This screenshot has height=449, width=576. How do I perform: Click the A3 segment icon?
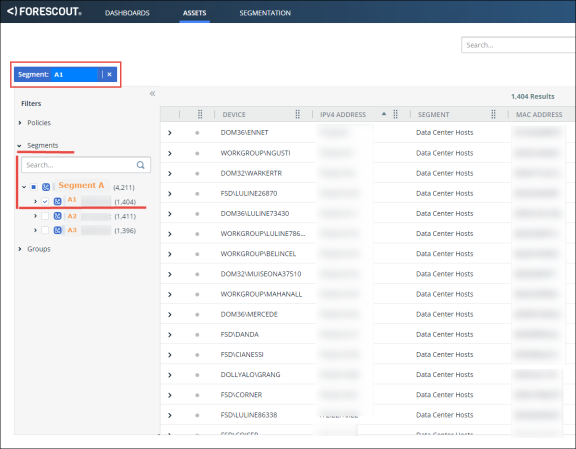pyautogui.click(x=58, y=230)
